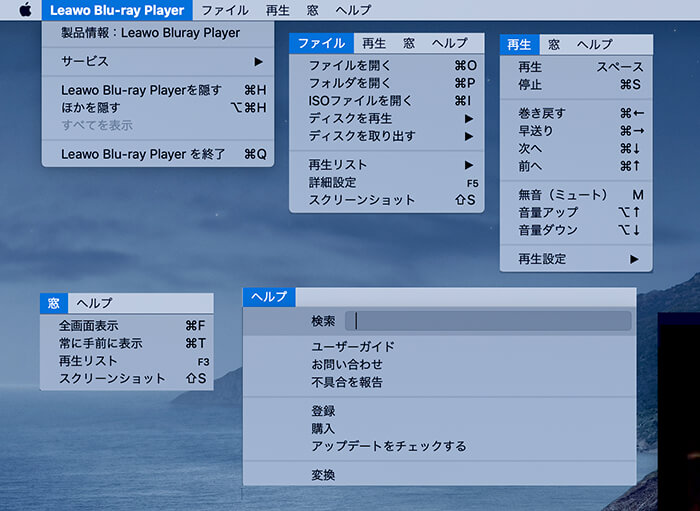
Task: Select 変換 in help menu
Action: [439, 475]
